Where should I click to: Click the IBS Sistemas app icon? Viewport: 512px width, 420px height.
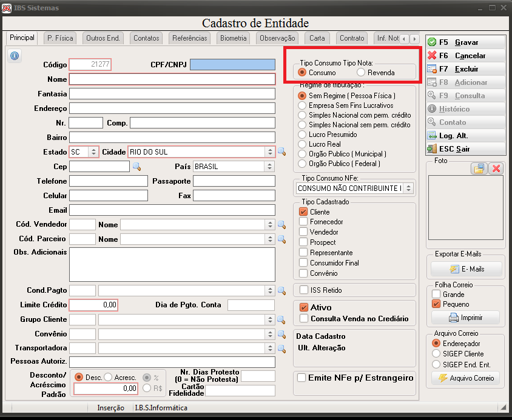7,8
